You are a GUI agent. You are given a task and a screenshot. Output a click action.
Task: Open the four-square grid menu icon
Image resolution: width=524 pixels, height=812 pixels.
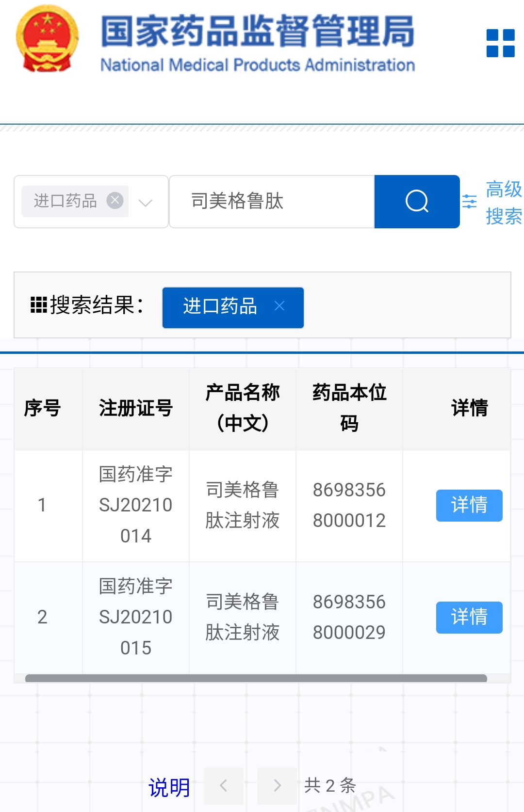click(500, 44)
